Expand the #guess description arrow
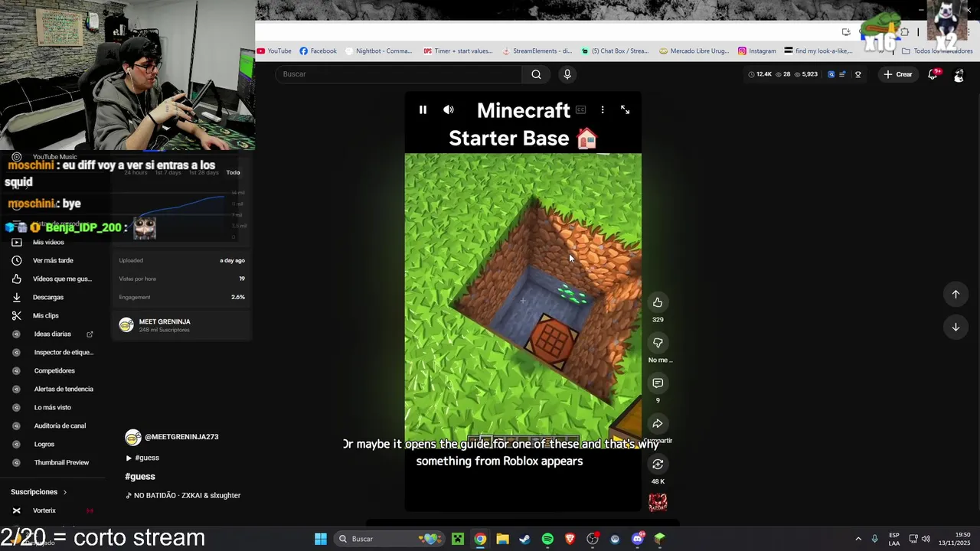The height and width of the screenshot is (551, 980). [129, 458]
